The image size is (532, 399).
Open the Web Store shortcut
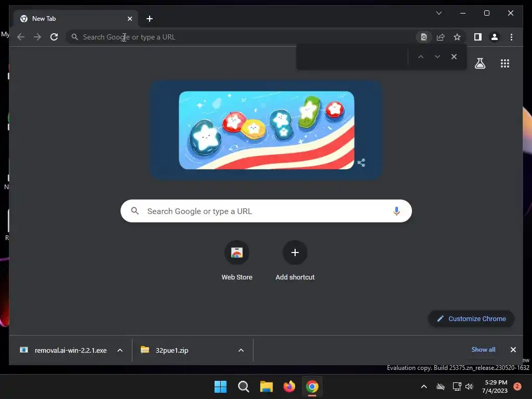tap(237, 260)
